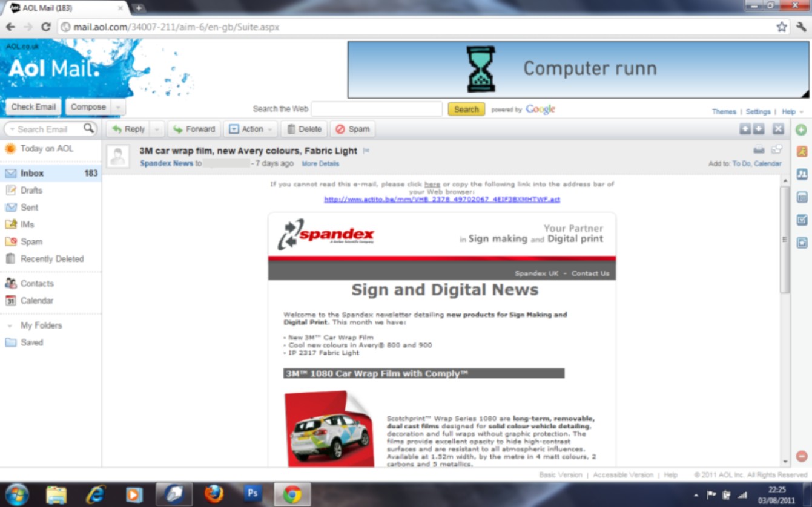Collapse the My Folders section
This screenshot has height=507, width=812.
click(x=10, y=326)
